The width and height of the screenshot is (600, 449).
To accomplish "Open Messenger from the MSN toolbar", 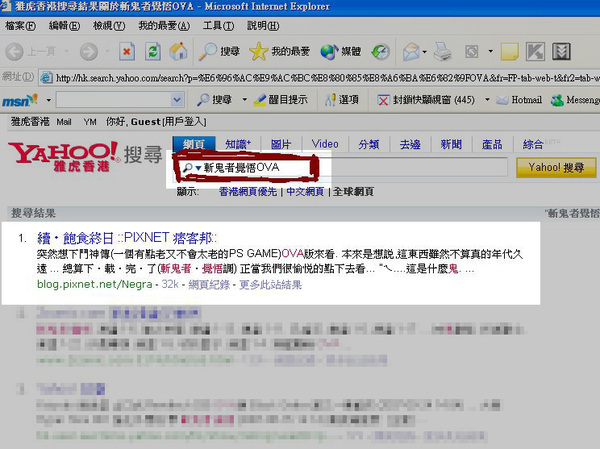I will (575, 100).
